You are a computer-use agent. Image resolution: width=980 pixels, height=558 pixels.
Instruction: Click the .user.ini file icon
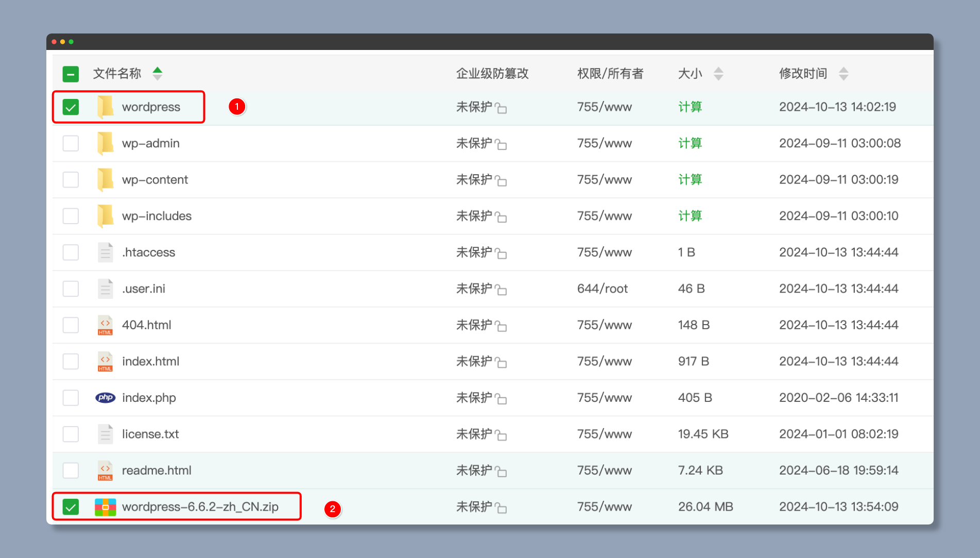[105, 289]
